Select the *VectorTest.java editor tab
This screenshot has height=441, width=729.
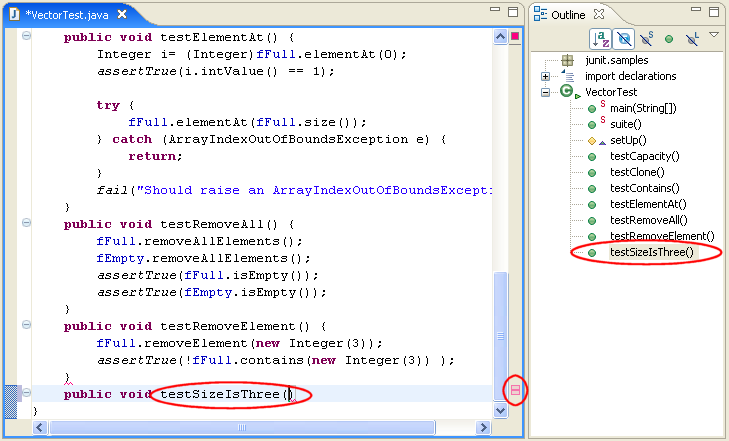[66, 15]
